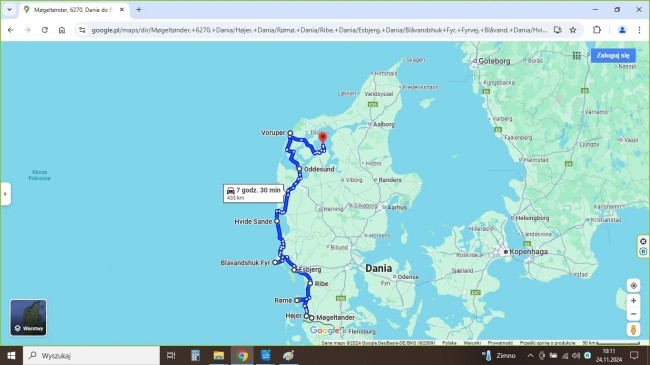Click the Wyszukaj taskbar search field
Image resolution: width=650 pixels, height=365 pixels.
pos(91,355)
